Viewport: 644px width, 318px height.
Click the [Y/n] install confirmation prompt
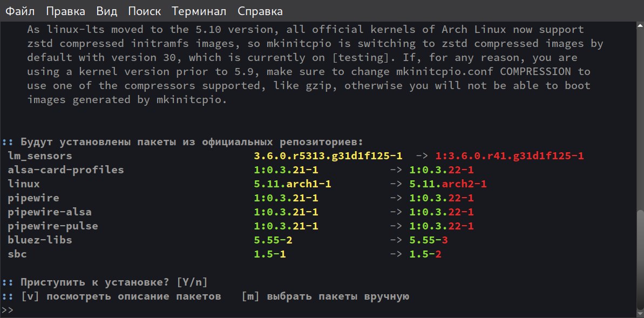tap(192, 282)
